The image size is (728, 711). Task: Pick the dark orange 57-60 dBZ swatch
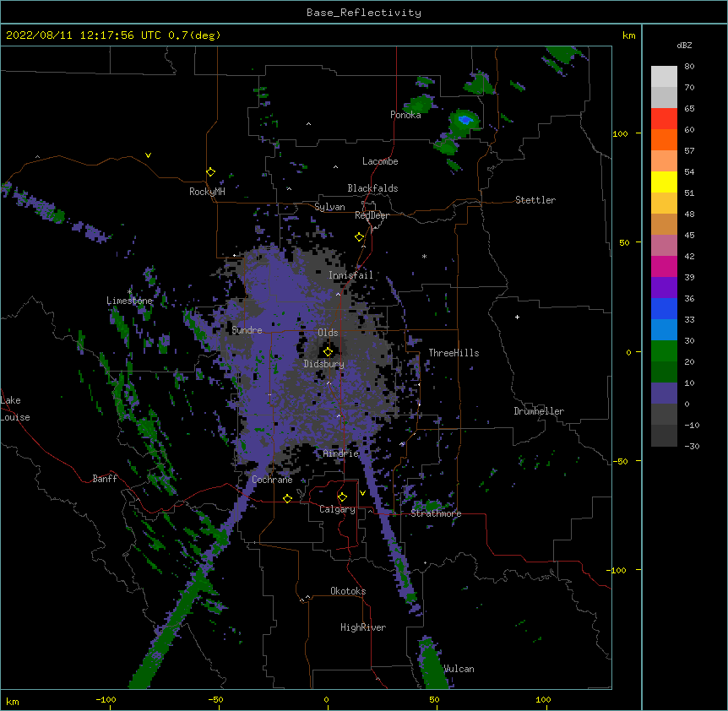[x=664, y=139]
